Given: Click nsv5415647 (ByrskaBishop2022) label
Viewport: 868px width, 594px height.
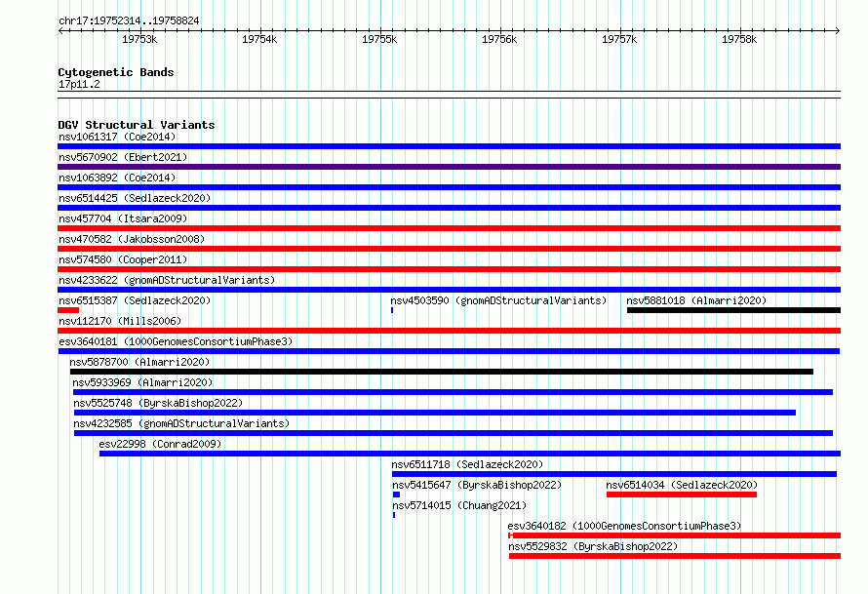Looking at the screenshot, I should point(477,485).
